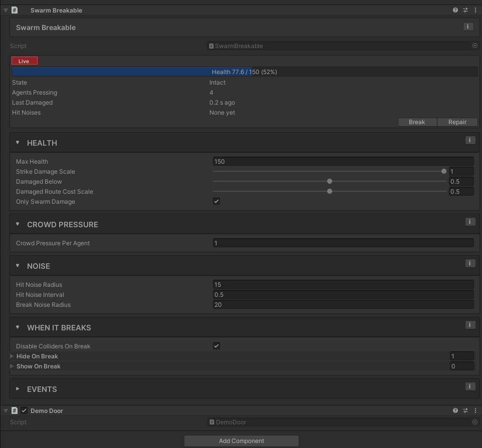
Task: Click the Hit Noise Radius field
Action: coord(343,285)
